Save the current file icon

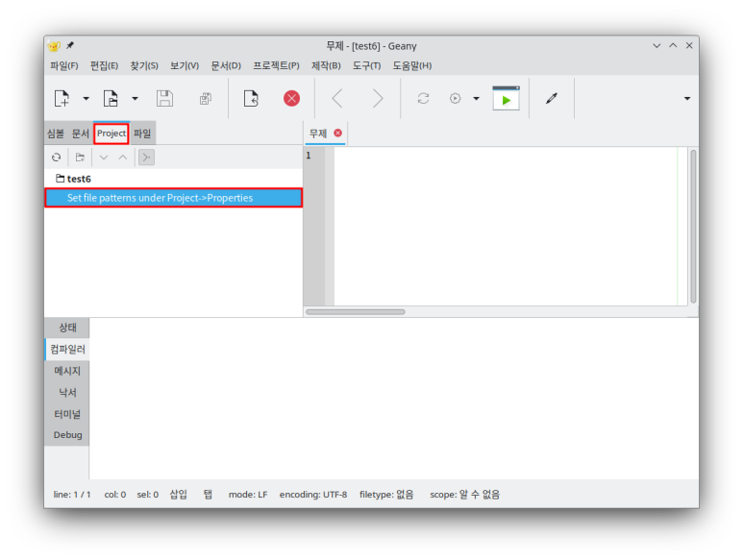tap(164, 99)
